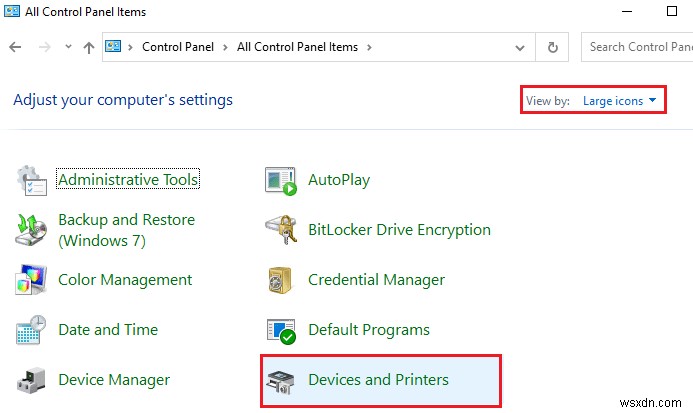The width and height of the screenshot is (693, 413).
Task: Maximize the Control Panel window
Action: tap(672, 11)
